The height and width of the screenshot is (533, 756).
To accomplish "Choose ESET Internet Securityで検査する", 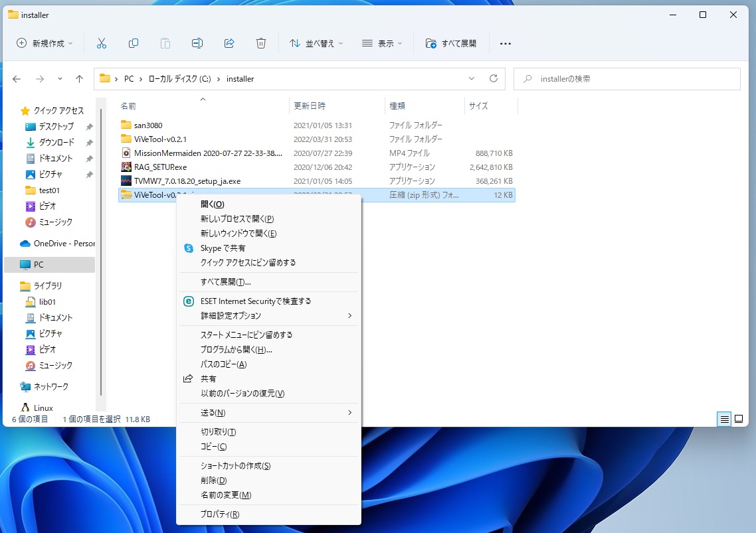I will (x=268, y=301).
